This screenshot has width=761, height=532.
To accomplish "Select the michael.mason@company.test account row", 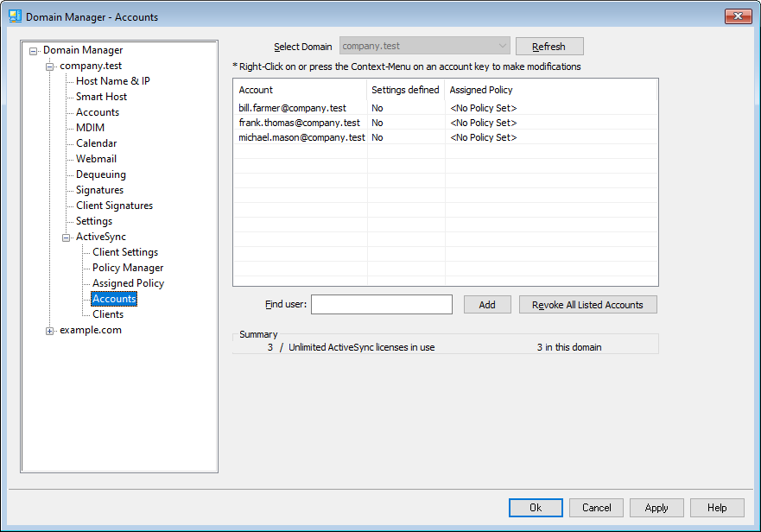I will [x=301, y=137].
